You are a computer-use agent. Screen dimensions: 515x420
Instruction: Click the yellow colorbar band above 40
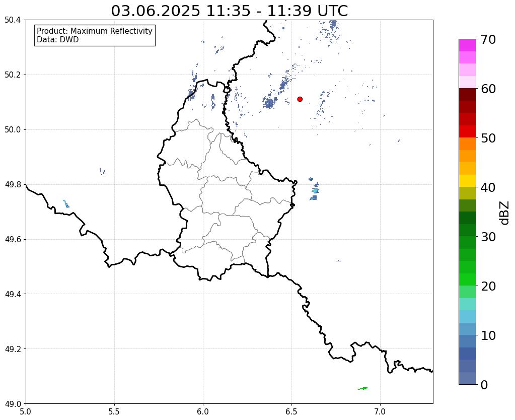tap(467, 181)
